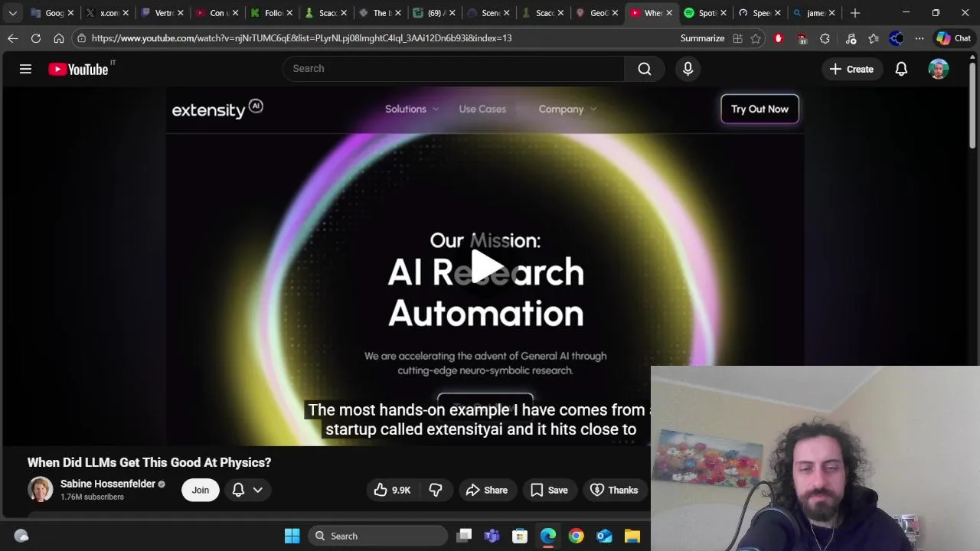Click the Windows taskbar Search box
The width and height of the screenshot is (980, 551).
[378, 536]
